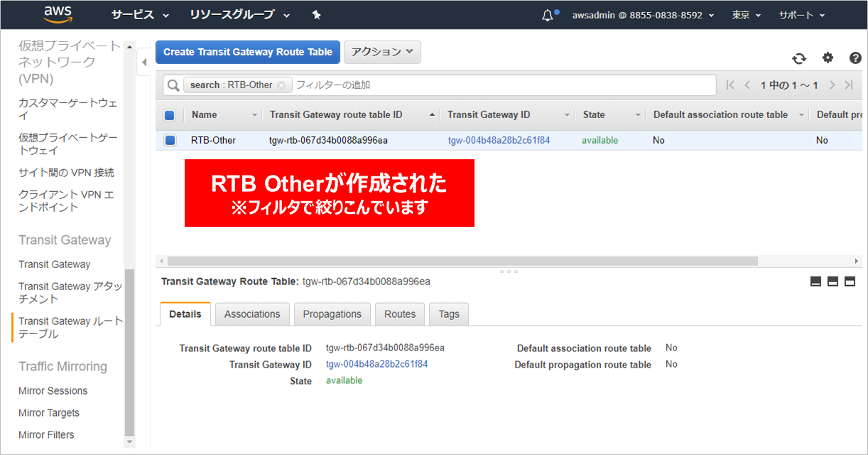
Task: Open the Routes tab
Action: [400, 314]
